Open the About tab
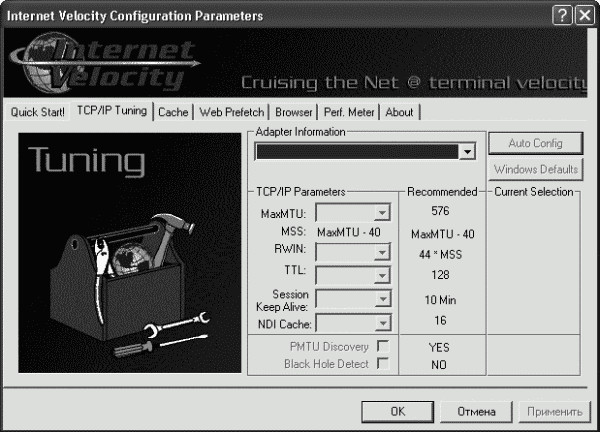The height and width of the screenshot is (432, 600). [x=399, y=112]
